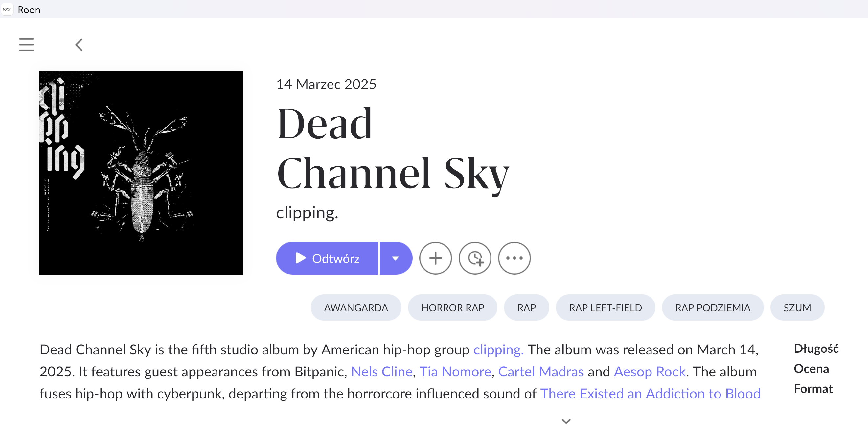
Task: Open the RAP PODZIEMIA tag
Action: pos(712,307)
